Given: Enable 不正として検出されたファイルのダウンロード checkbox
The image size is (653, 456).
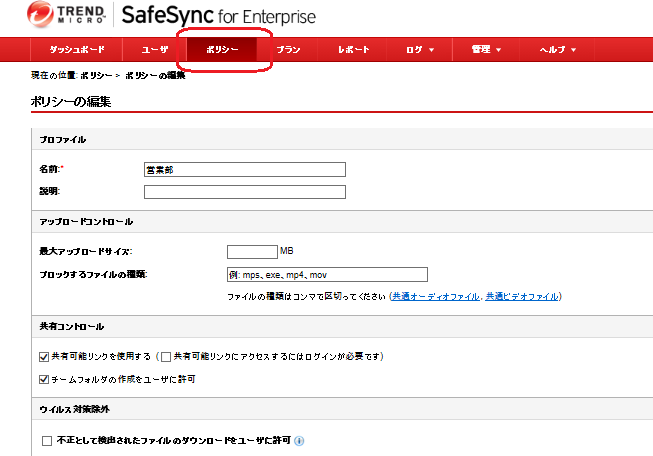Looking at the screenshot, I should pos(47,440).
